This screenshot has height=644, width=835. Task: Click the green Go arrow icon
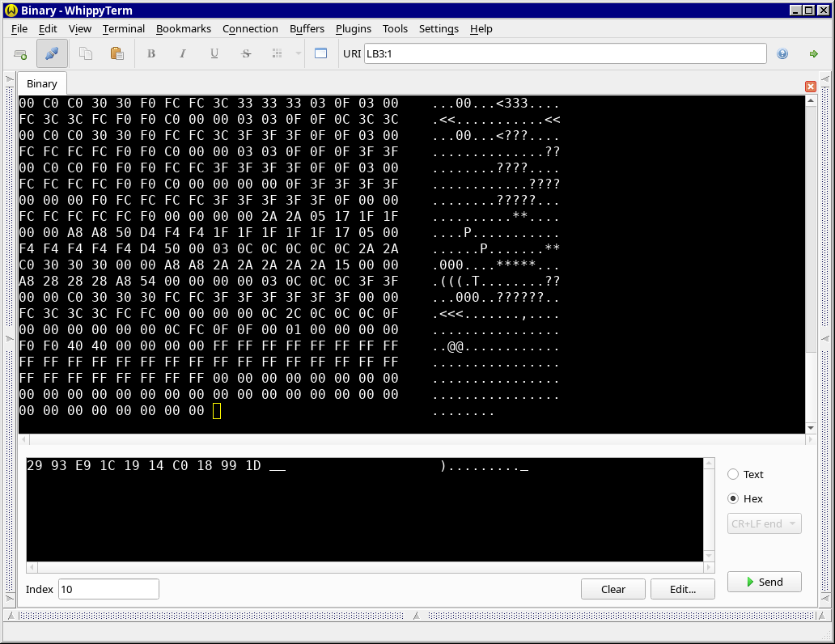click(813, 54)
